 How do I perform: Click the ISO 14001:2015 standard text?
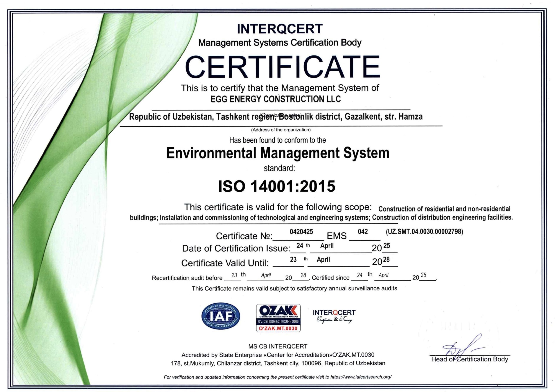(277, 186)
